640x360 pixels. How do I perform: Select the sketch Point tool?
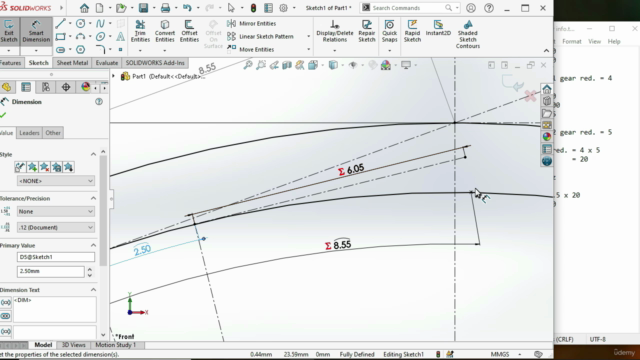[x=120, y=49]
